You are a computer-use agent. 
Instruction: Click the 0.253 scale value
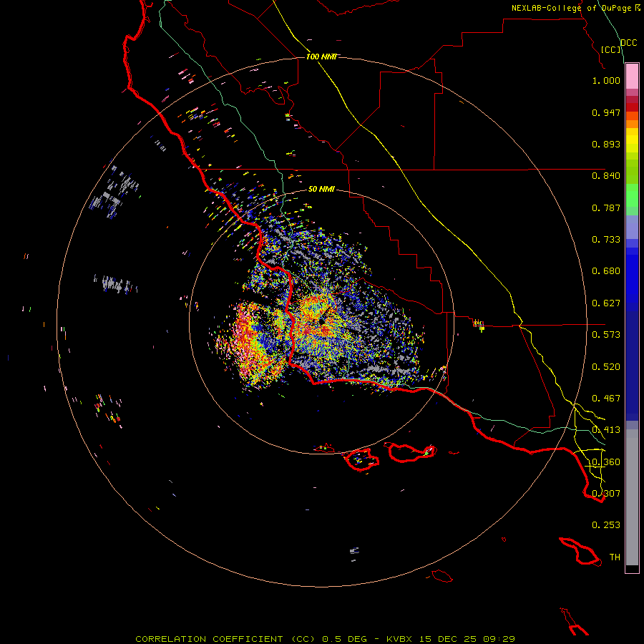(606, 525)
